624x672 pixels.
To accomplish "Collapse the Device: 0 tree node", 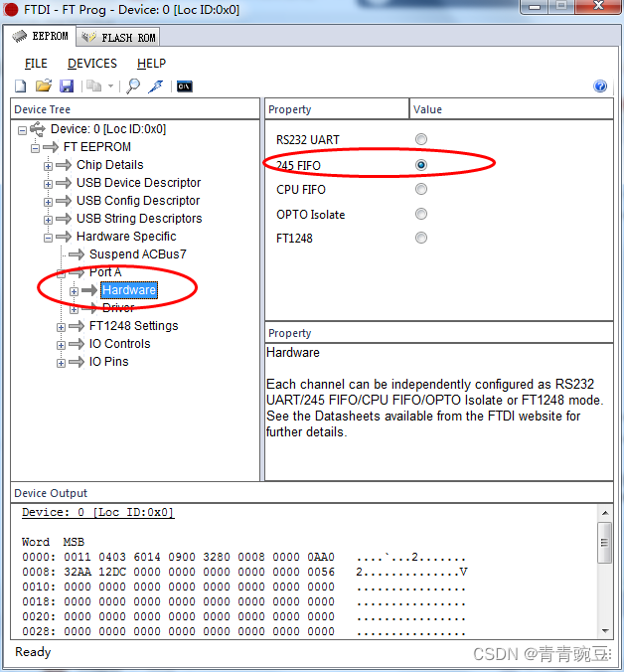I will (22, 130).
